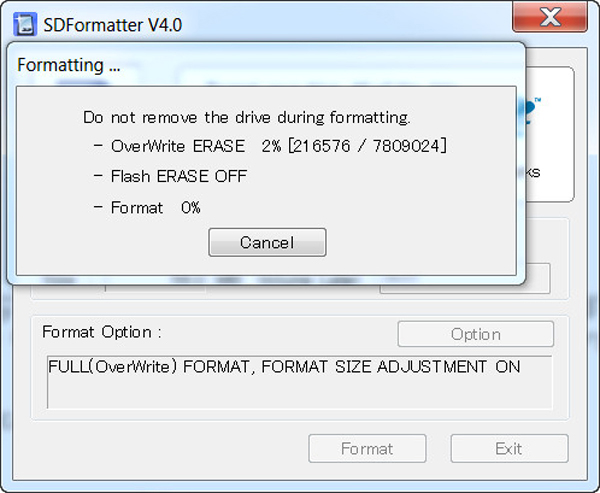The height and width of the screenshot is (493, 600).
Task: Click the 2% OverWrite erase percentage
Action: click(271, 146)
